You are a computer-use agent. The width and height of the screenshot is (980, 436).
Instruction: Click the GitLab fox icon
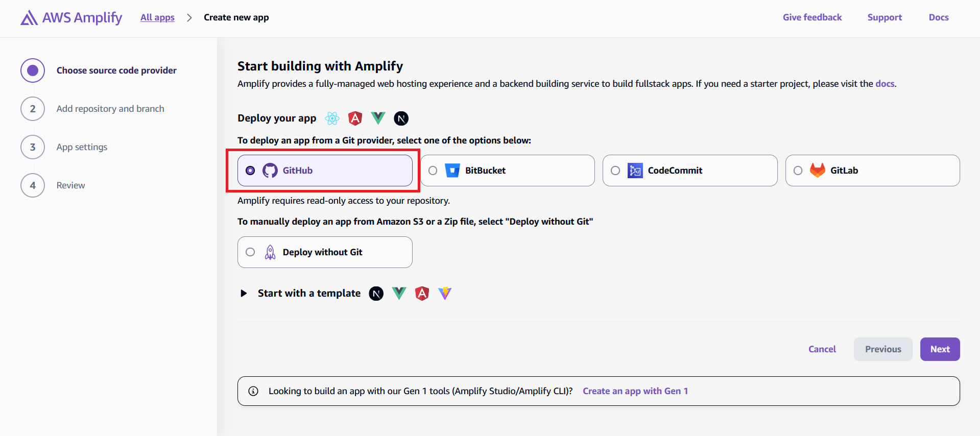(x=818, y=170)
